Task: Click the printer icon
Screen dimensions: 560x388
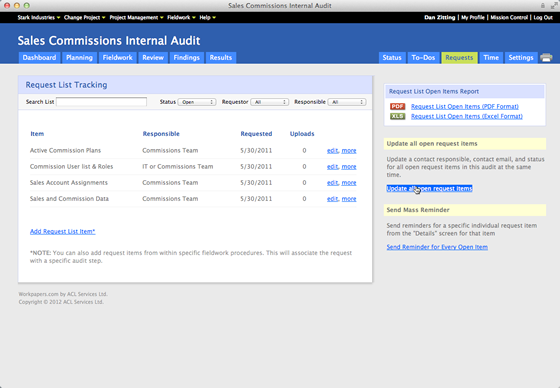Action: point(546,58)
